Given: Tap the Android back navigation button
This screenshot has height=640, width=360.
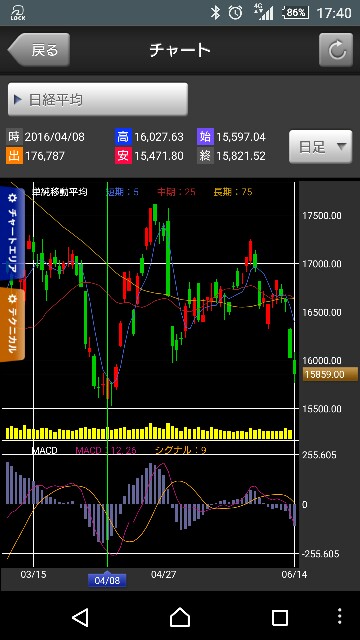Looking at the screenshot, I should click(80, 617).
